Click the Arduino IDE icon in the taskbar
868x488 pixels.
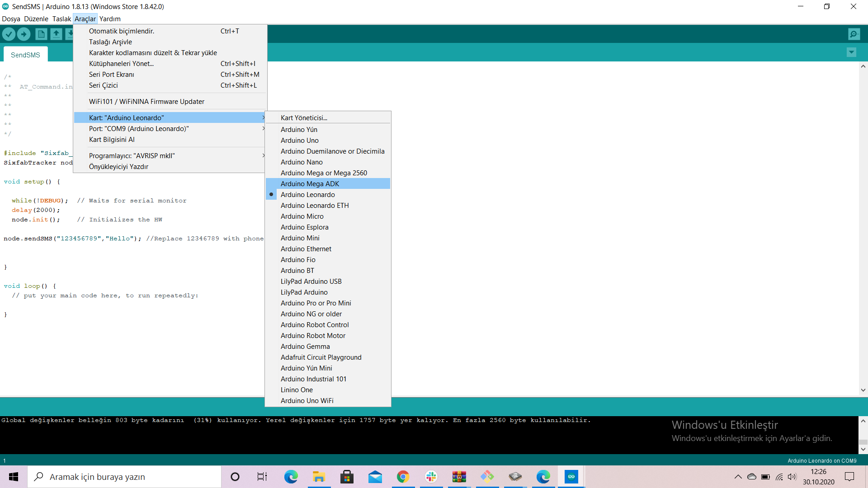pyautogui.click(x=571, y=477)
